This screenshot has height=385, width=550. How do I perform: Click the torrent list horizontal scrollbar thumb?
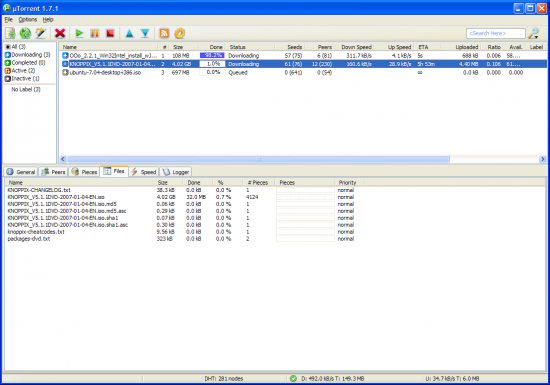[259, 159]
